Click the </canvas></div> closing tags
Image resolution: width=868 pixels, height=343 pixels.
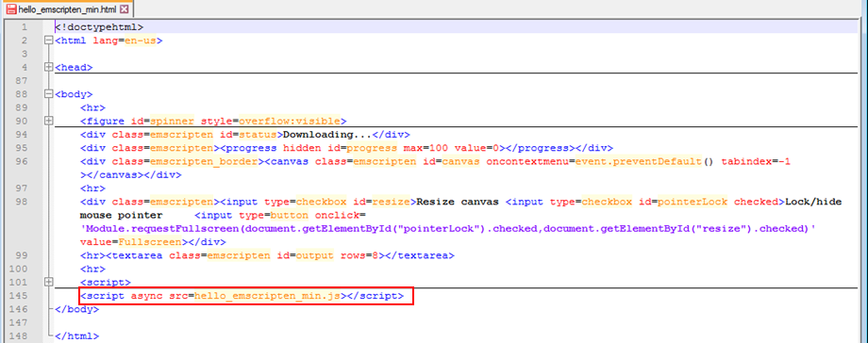point(130,175)
